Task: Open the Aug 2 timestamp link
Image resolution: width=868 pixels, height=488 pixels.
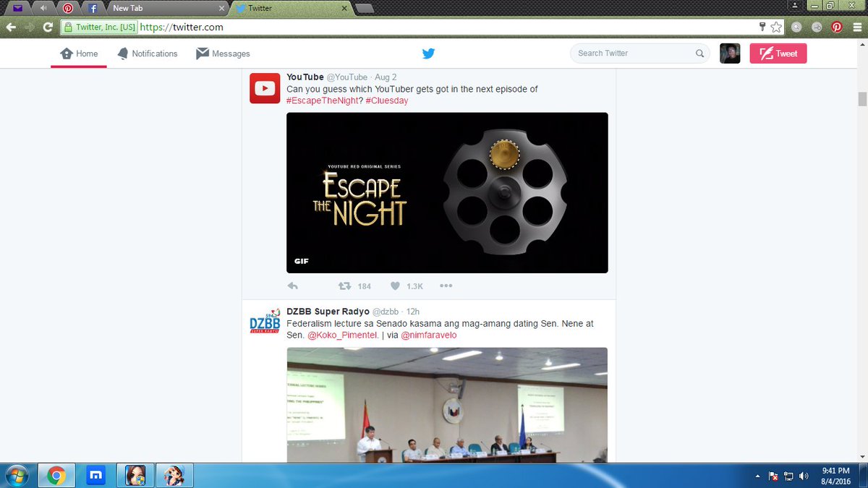Action: (386, 77)
